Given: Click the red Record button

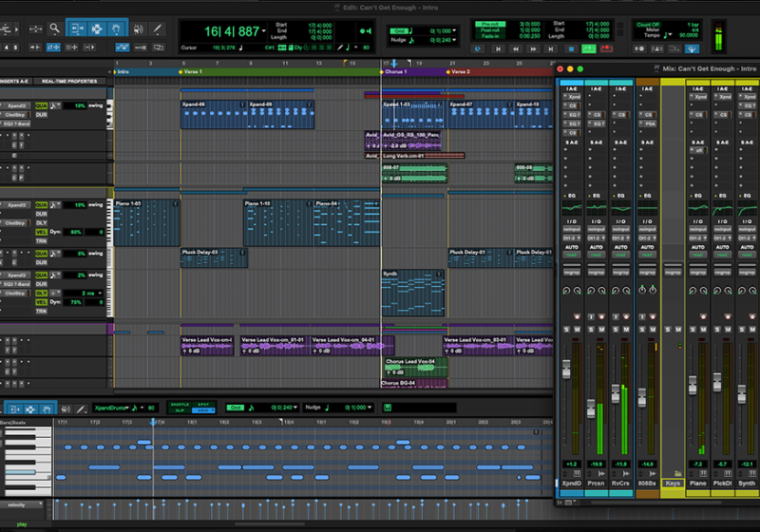Looking at the screenshot, I should pos(606,49).
